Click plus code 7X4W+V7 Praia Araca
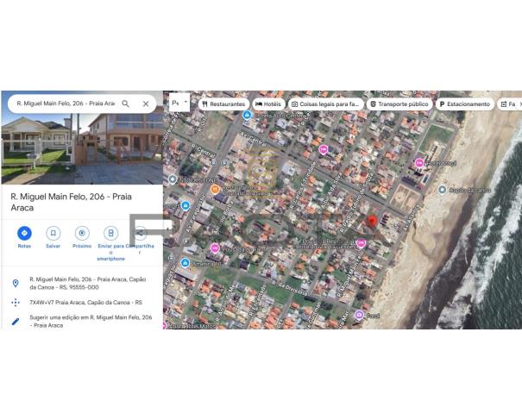Image resolution: width=522 pixels, height=420 pixels. tap(86, 303)
